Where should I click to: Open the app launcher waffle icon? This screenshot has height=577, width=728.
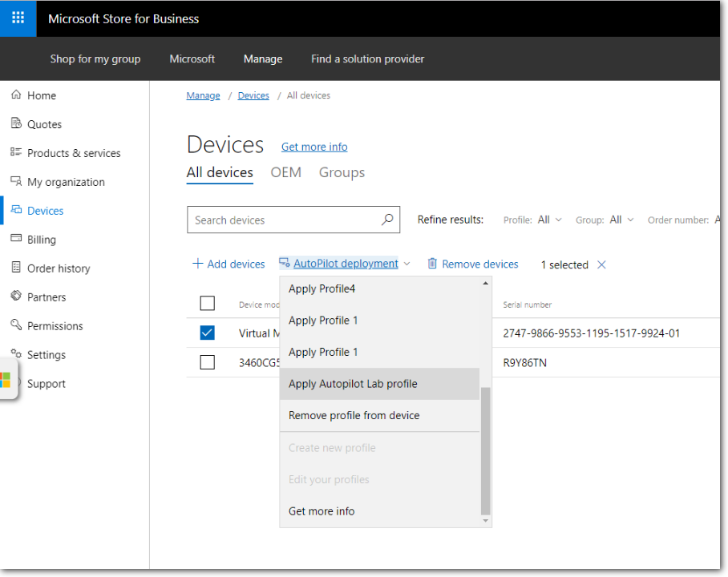[x=18, y=18]
